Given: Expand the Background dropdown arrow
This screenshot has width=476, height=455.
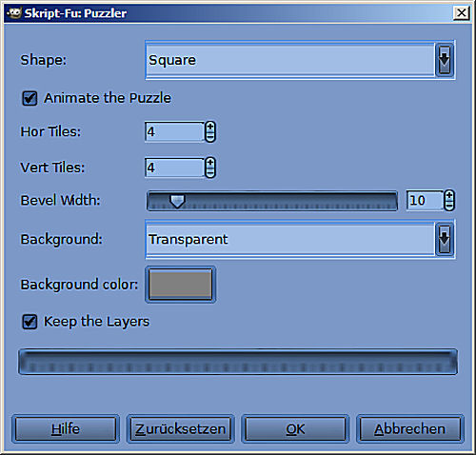Looking at the screenshot, I should (445, 239).
